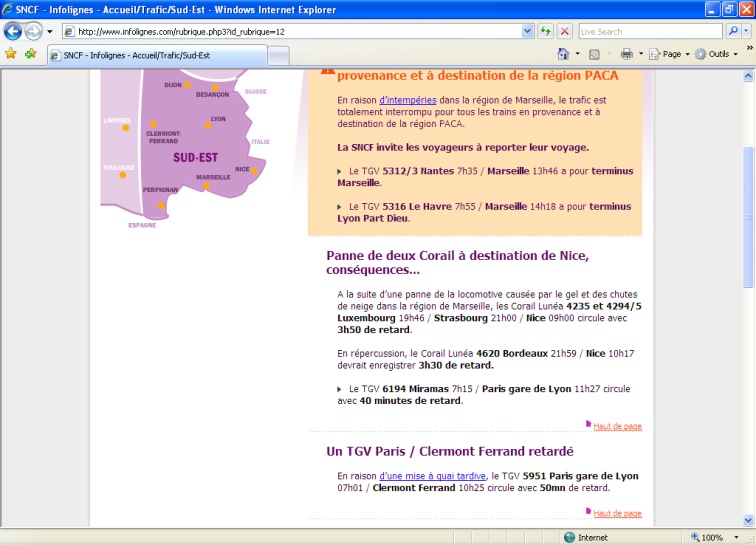
Task: Click the Refresh page icon
Action: pyautogui.click(x=546, y=31)
